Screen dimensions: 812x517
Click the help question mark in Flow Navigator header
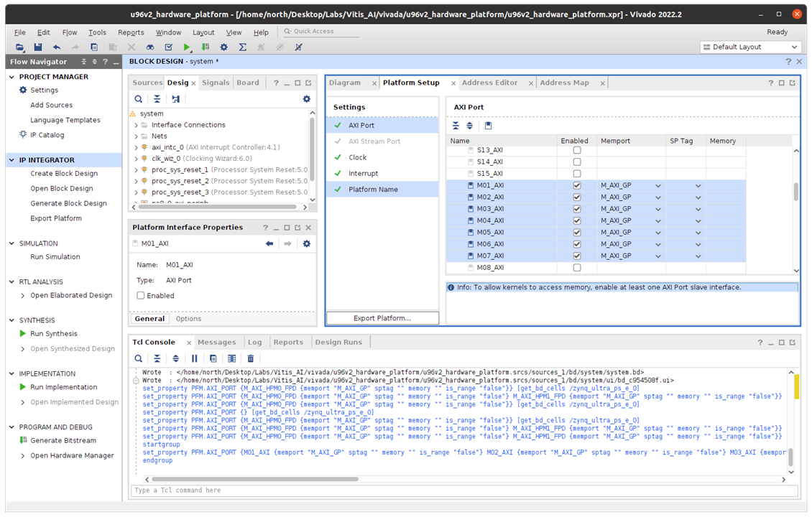pos(105,62)
